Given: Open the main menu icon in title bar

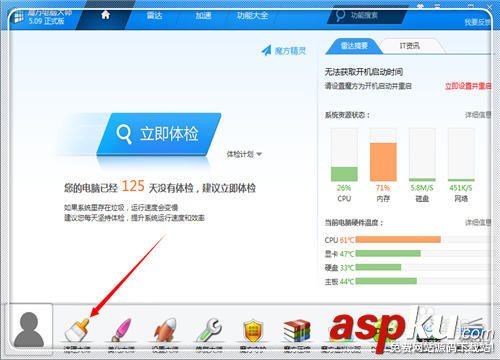Looking at the screenshot, I should click(x=438, y=6).
